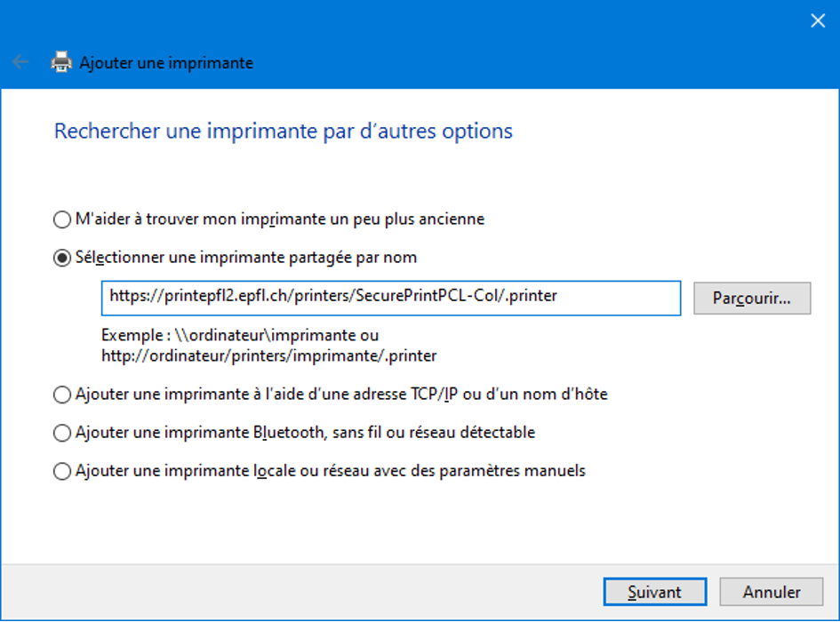Image resolution: width=840 pixels, height=622 pixels.
Task: Pick local printer with manual settings radio
Action: (62, 471)
